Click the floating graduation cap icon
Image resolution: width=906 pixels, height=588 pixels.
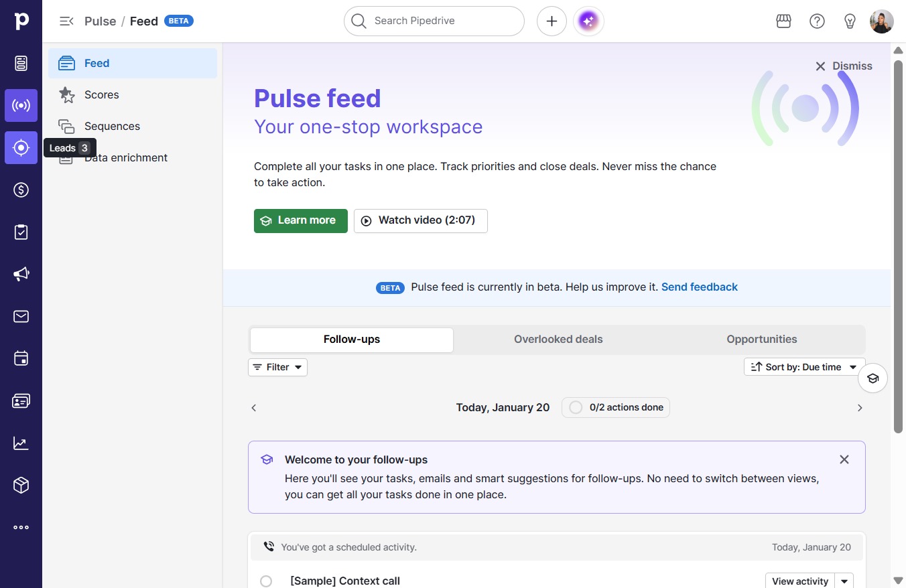point(872,378)
